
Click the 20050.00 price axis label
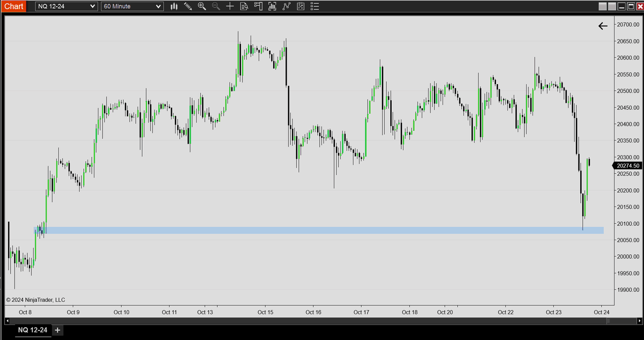tap(628, 240)
